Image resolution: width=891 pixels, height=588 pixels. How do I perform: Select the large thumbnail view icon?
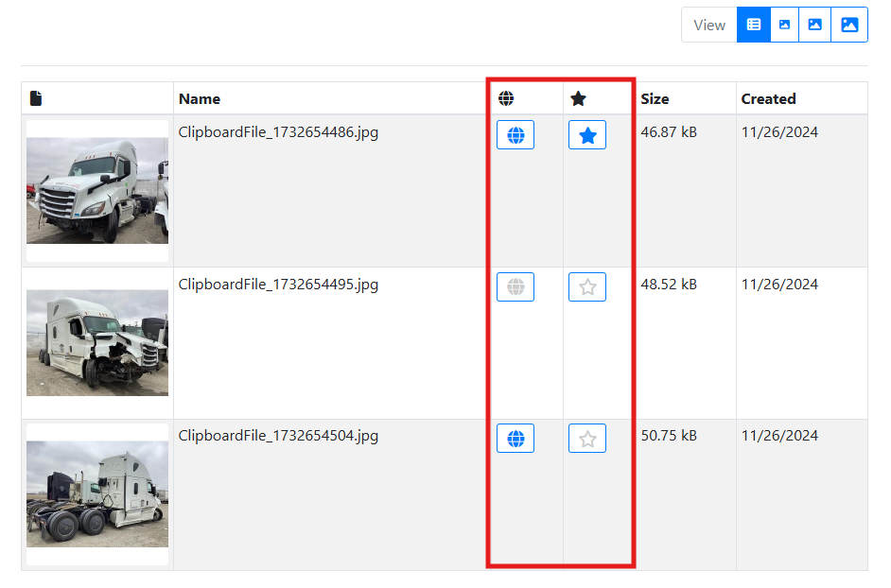(x=849, y=26)
